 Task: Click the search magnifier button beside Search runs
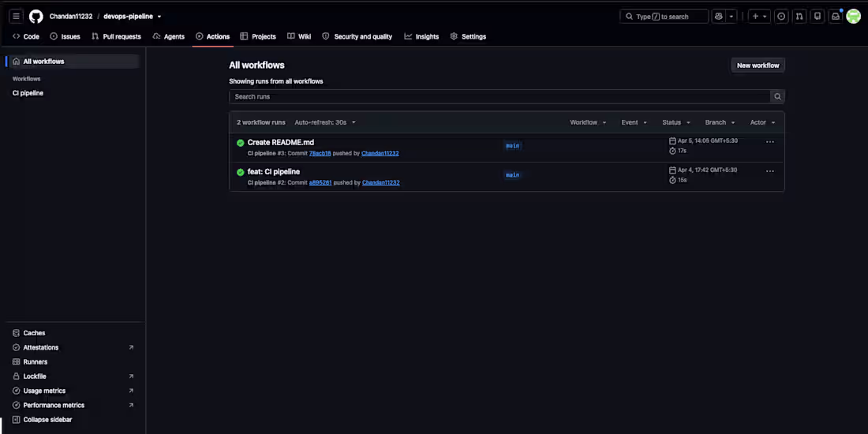[777, 96]
